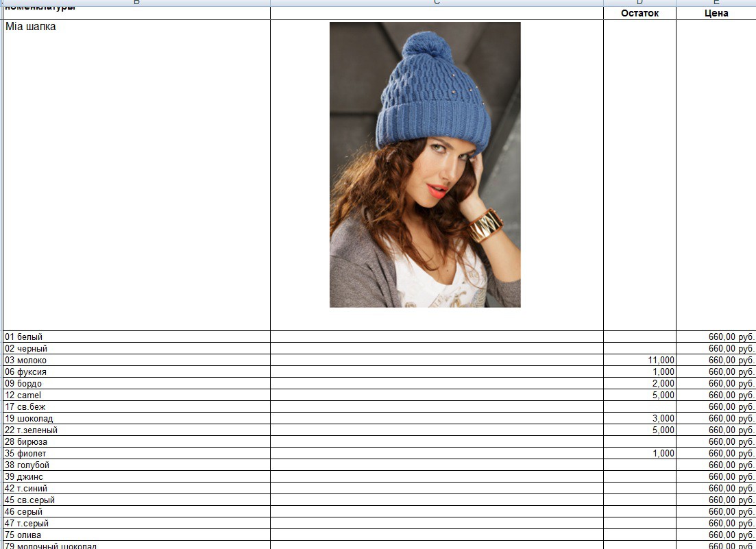Click the 660,00 руб. price for 46 серый

point(731,512)
